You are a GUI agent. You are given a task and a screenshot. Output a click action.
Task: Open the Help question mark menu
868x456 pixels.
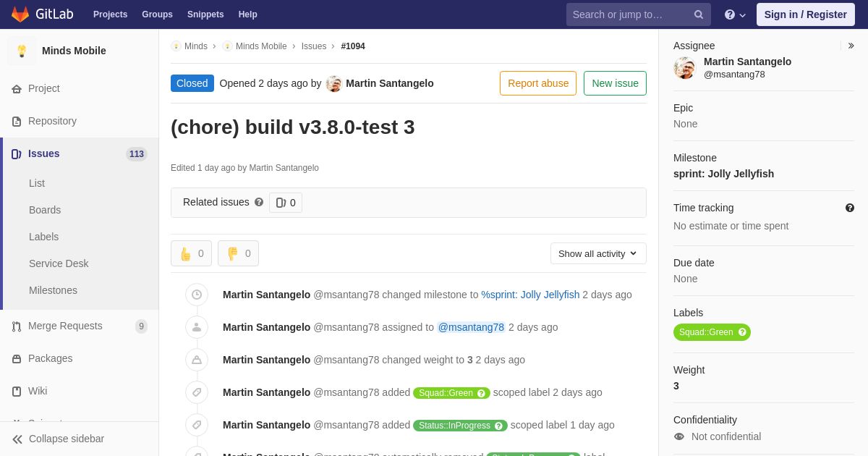(735, 14)
